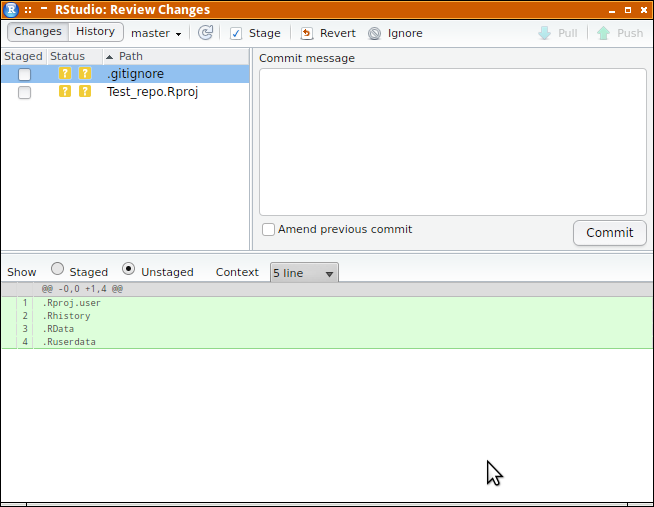Click the Stage checkmark icon
654x507 pixels.
click(x=236, y=33)
